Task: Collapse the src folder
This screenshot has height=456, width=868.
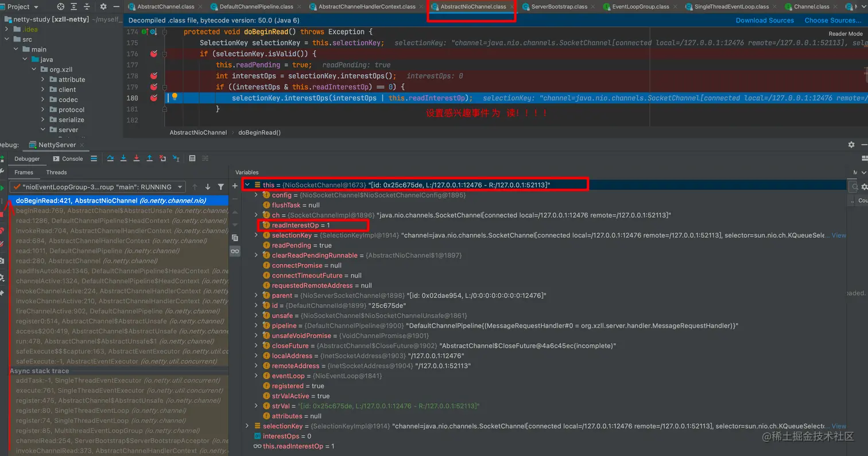Action: point(6,39)
